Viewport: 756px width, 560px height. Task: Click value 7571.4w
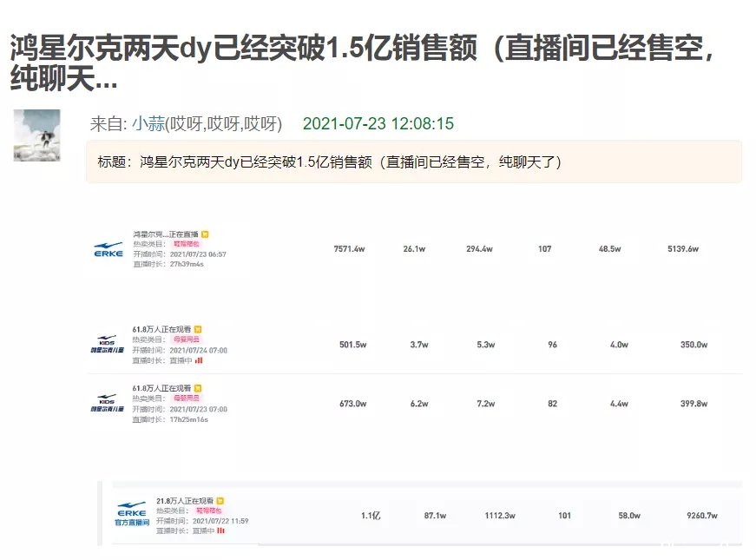click(349, 249)
